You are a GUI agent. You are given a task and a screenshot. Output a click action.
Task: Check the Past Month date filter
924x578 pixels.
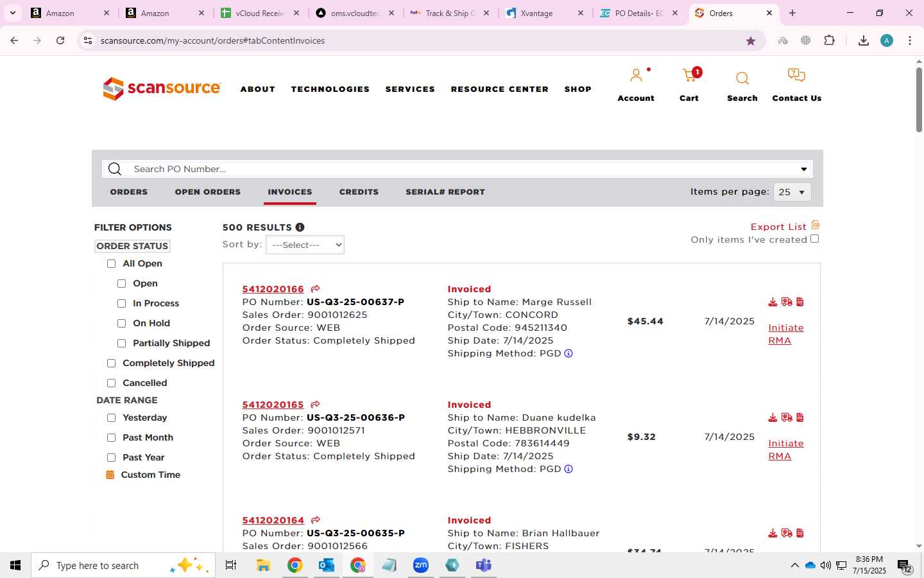tap(112, 437)
